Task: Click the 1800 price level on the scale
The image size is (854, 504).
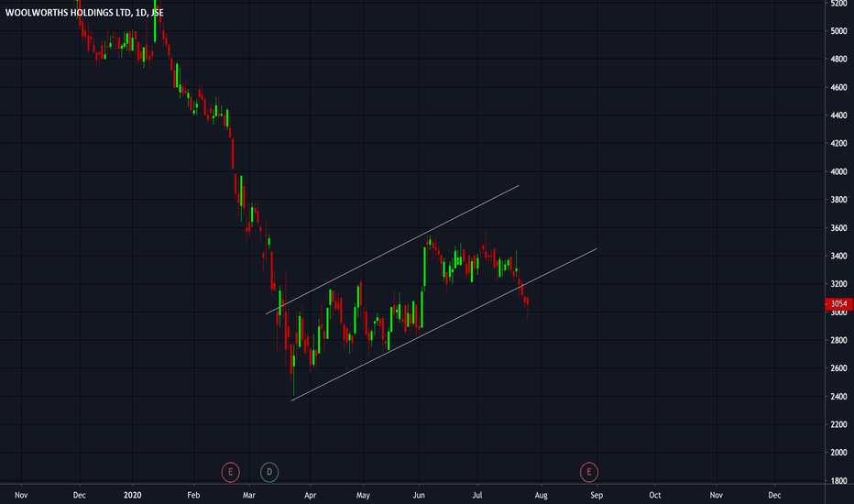Action: click(838, 480)
